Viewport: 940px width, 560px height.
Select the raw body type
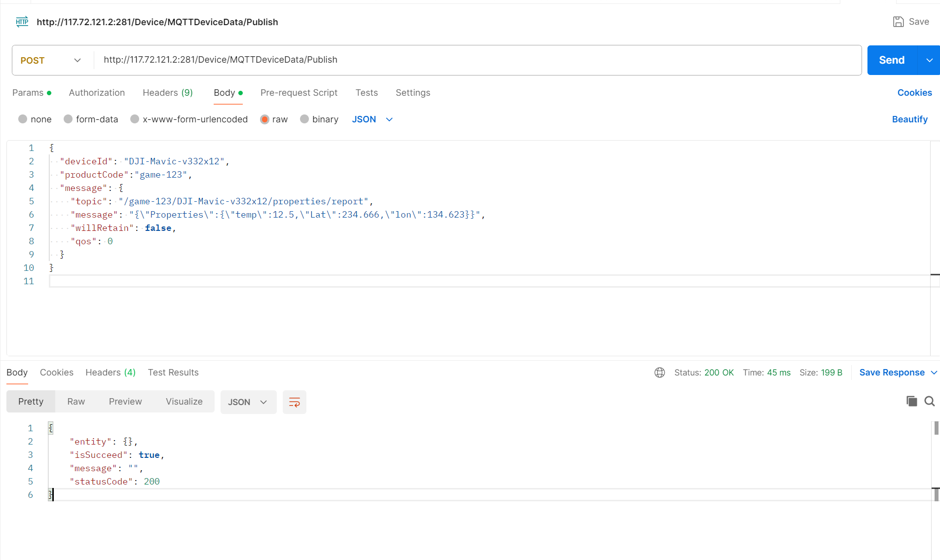pyautogui.click(x=274, y=119)
